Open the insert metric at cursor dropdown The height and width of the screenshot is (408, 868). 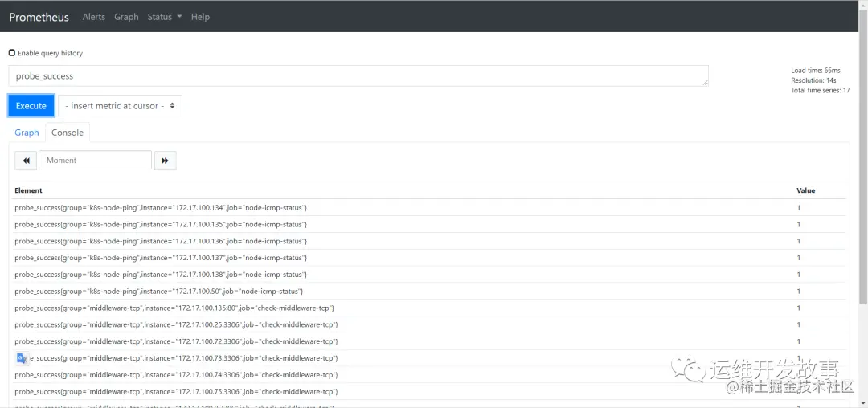click(120, 105)
